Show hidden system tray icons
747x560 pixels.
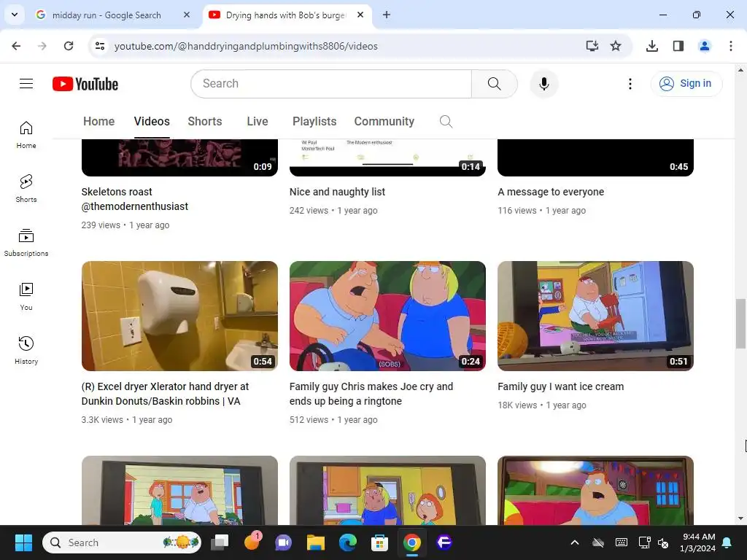[x=575, y=542]
